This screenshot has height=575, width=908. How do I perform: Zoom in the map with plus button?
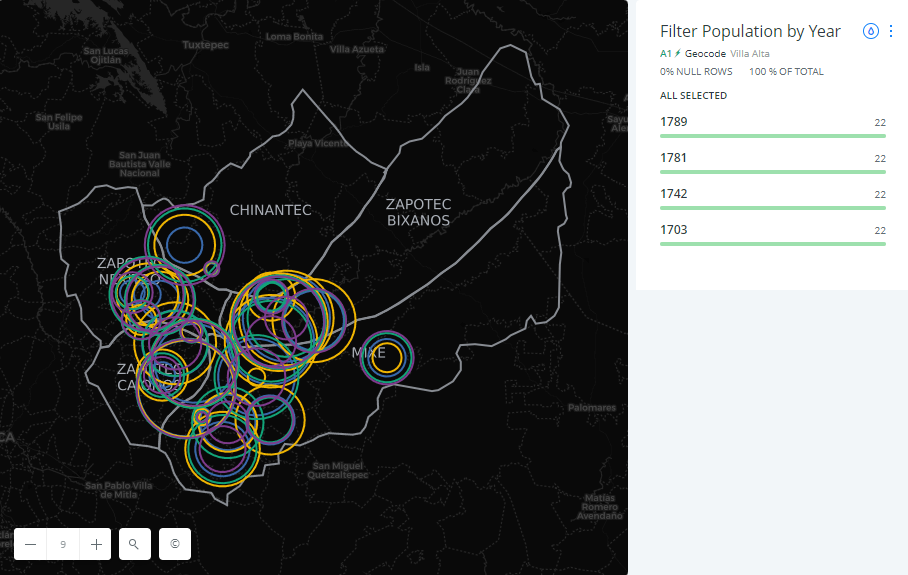[x=96, y=544]
